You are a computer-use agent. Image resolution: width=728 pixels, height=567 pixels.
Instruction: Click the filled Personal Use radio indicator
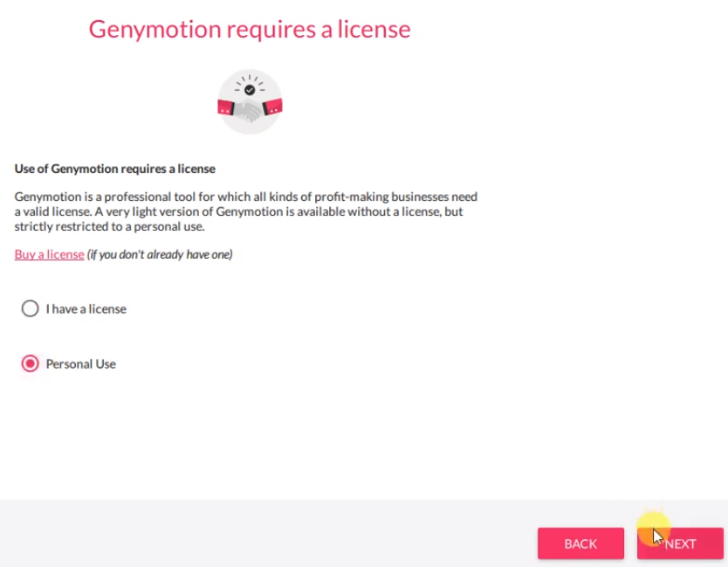click(30, 363)
